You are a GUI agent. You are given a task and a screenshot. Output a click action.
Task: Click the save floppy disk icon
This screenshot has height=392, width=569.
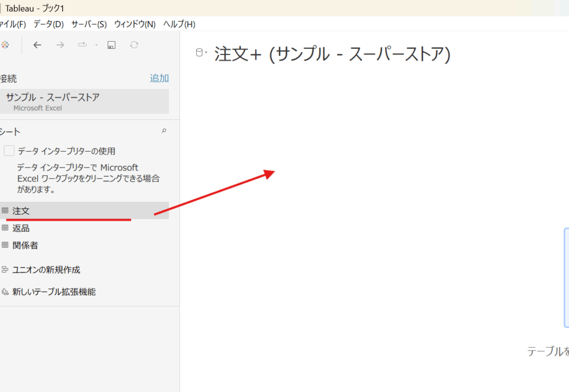pyautogui.click(x=111, y=45)
